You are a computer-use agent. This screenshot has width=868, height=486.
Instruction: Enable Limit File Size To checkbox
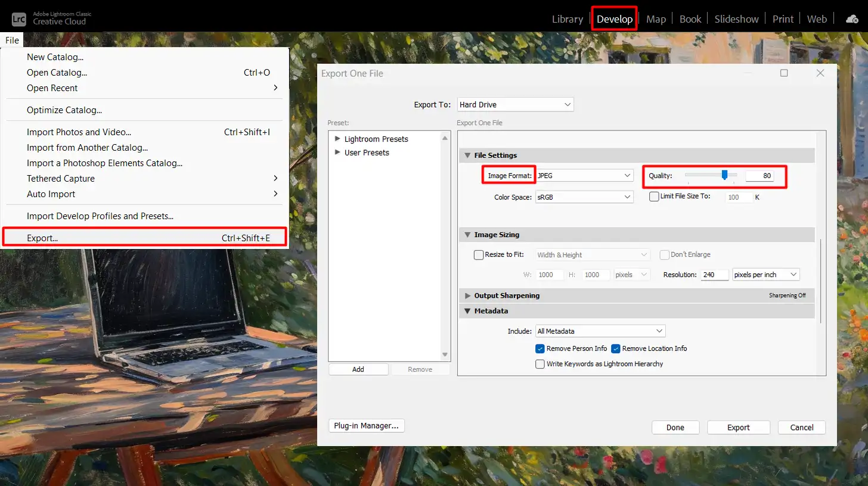(654, 197)
